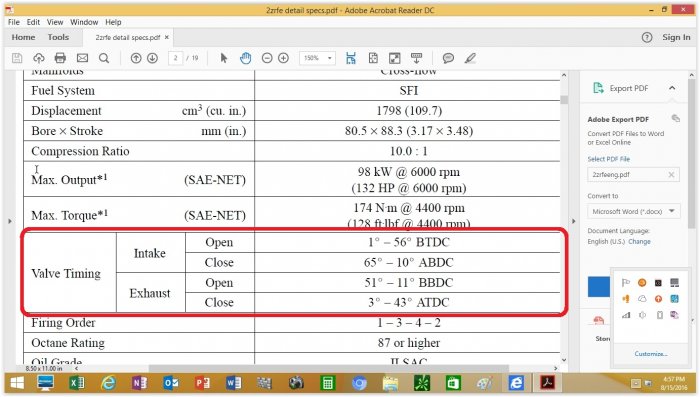The height and width of the screenshot is (397, 700).
Task: Go to next page with down arrow
Action: [152, 58]
